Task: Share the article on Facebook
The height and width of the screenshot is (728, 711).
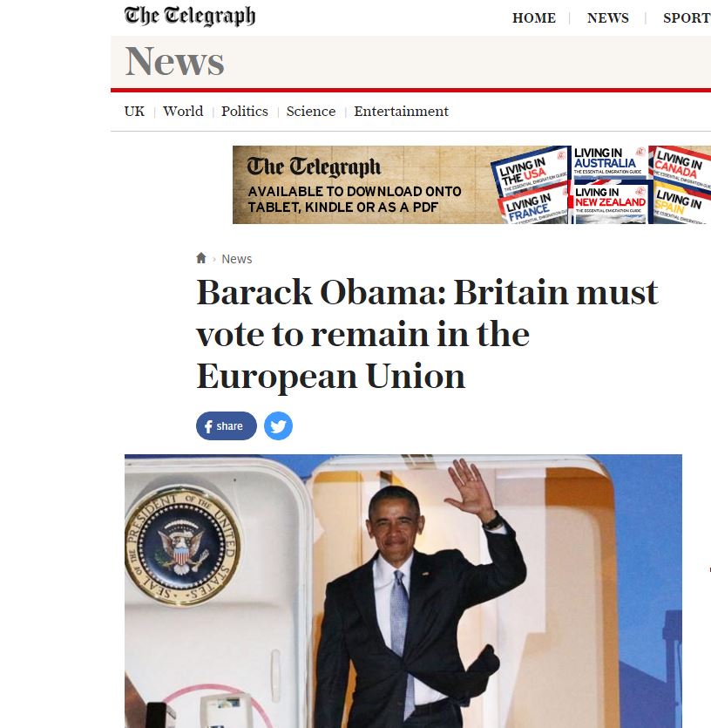Action: click(227, 425)
